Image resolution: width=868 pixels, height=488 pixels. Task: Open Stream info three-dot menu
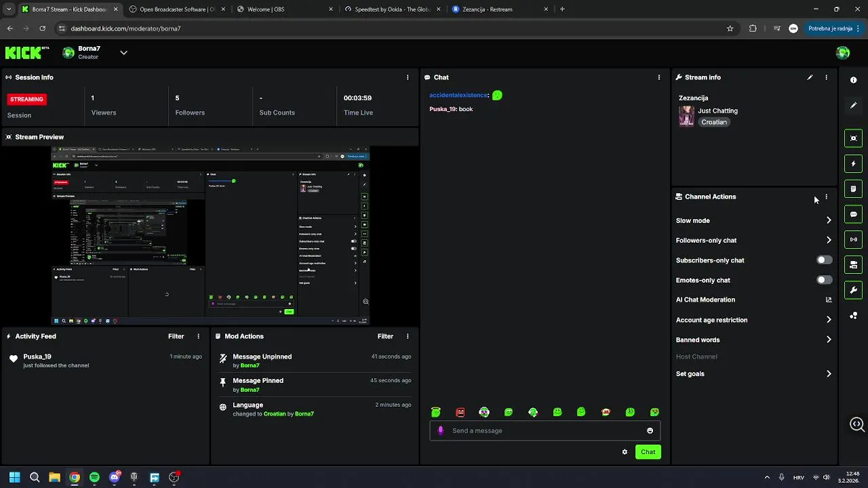coord(826,77)
